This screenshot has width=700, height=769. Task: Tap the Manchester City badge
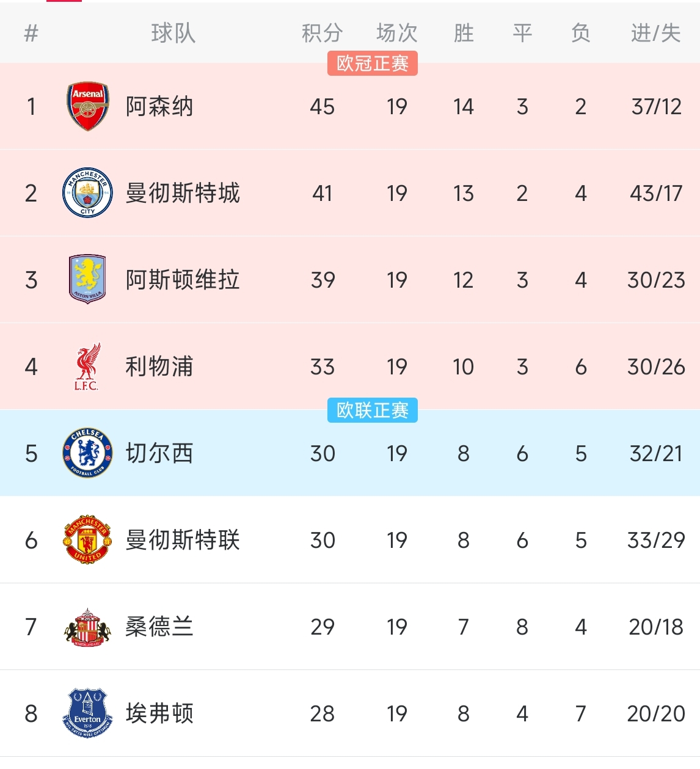pyautogui.click(x=87, y=193)
